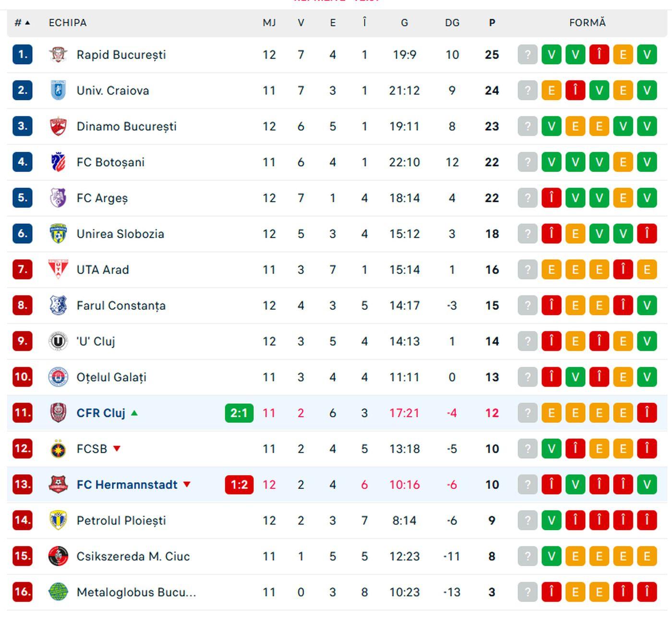Open the FC Hermannstadt team link
672x620 pixels.
127,485
